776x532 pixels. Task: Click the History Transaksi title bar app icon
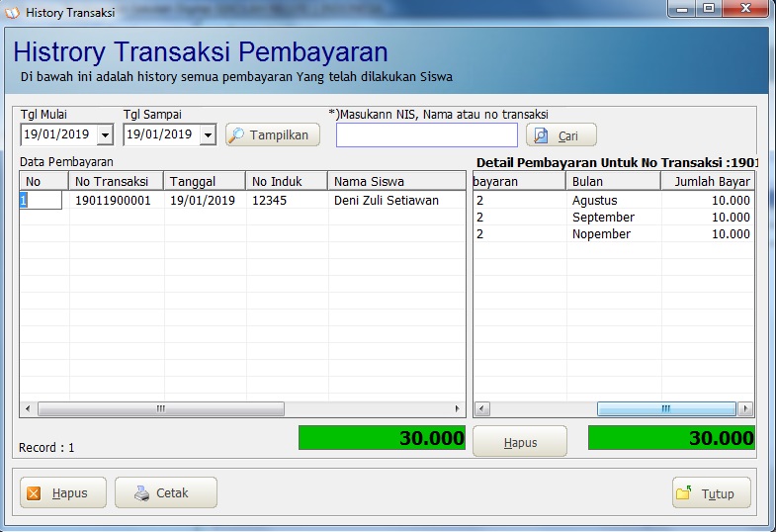pyautogui.click(x=13, y=13)
